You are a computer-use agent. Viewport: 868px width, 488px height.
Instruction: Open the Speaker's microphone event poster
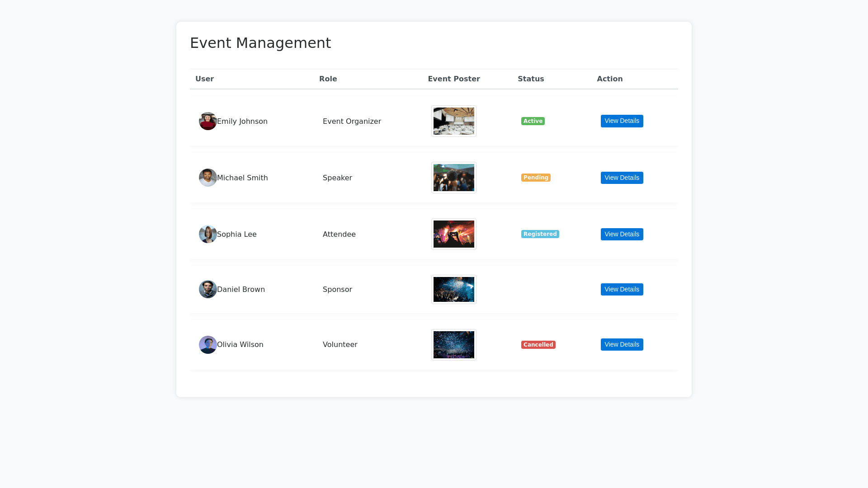click(453, 178)
